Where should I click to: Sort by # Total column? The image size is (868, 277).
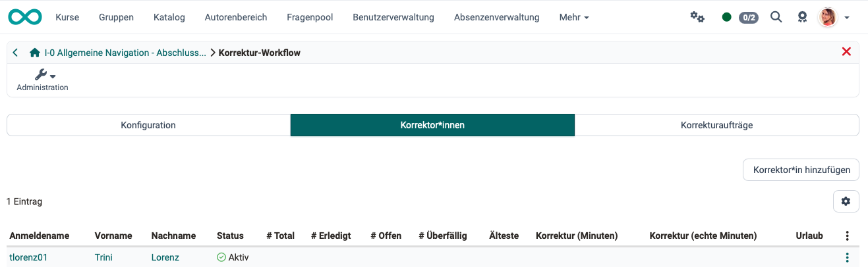pos(280,236)
